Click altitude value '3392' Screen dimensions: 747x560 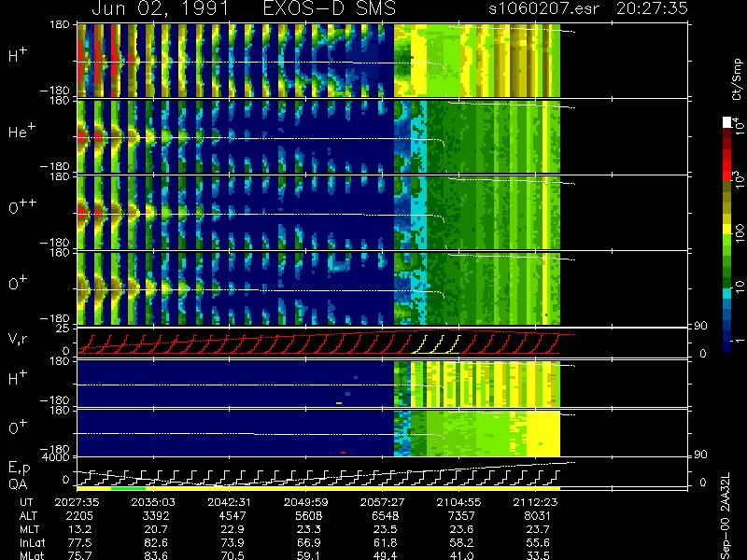pos(156,516)
